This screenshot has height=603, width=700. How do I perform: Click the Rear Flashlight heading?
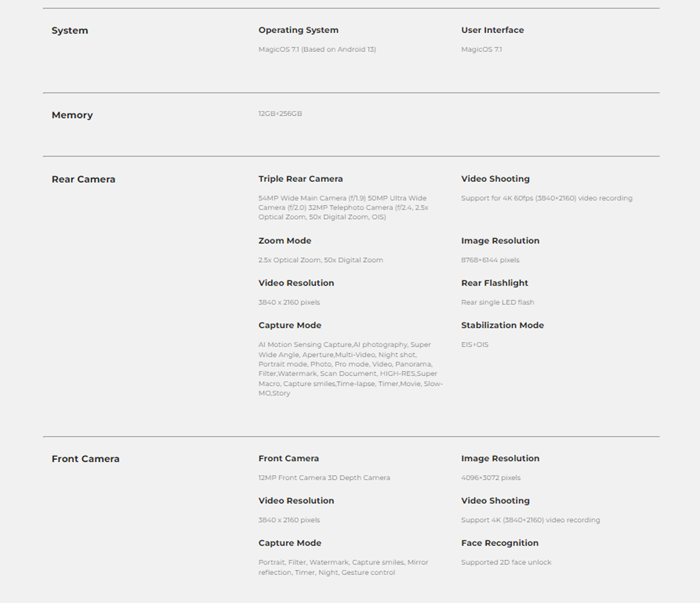click(494, 283)
